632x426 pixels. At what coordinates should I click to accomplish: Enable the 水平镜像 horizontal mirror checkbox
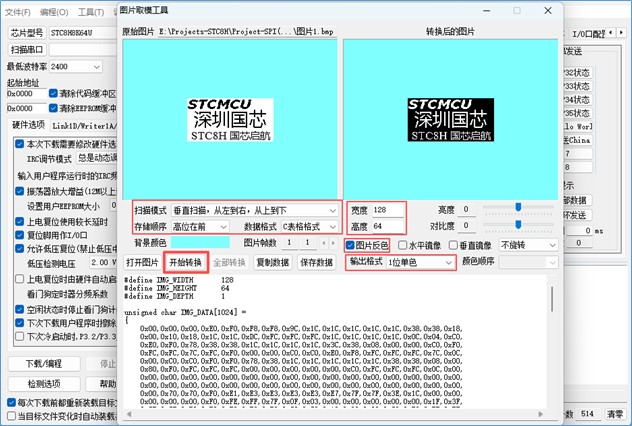coord(403,245)
